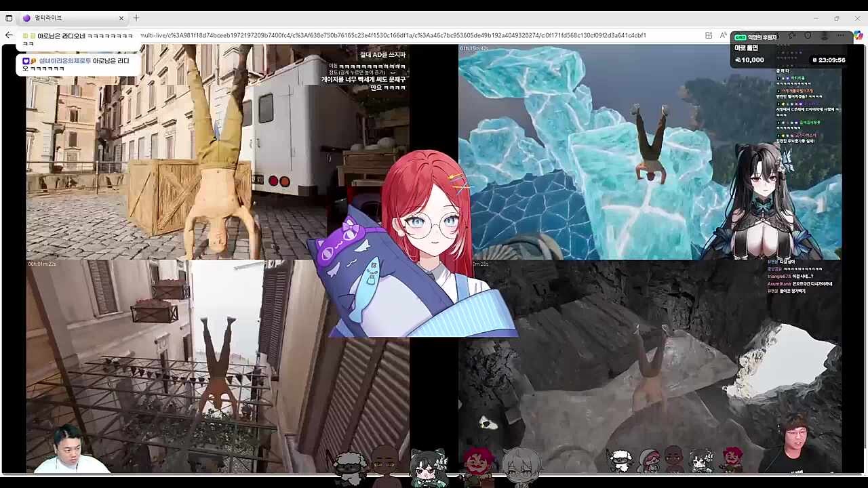The height and width of the screenshot is (488, 868).
Task: Click the 설녀아리온의재로투 chat username
Action: [x=64, y=61]
